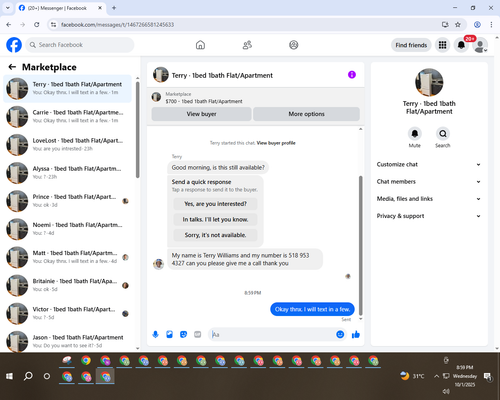Open Terry's conversation in the list
Viewport: 500px width, 400px height.
coord(67,89)
